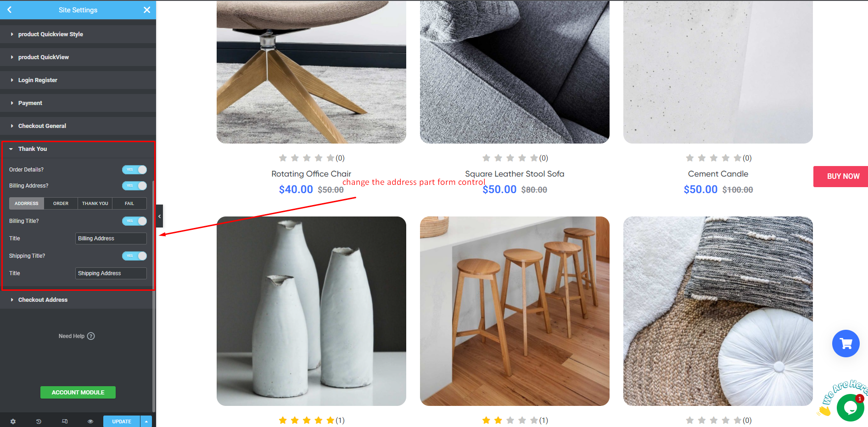Collapse the editor panel with side handle arrow

(x=159, y=216)
